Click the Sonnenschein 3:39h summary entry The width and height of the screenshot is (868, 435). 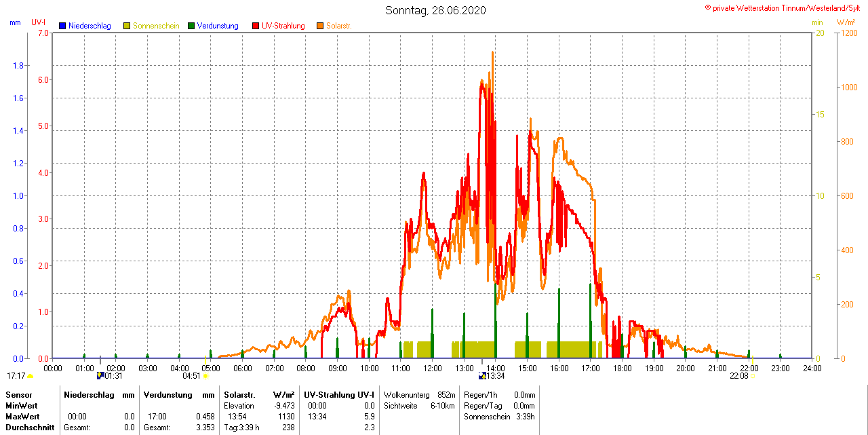[500, 417]
